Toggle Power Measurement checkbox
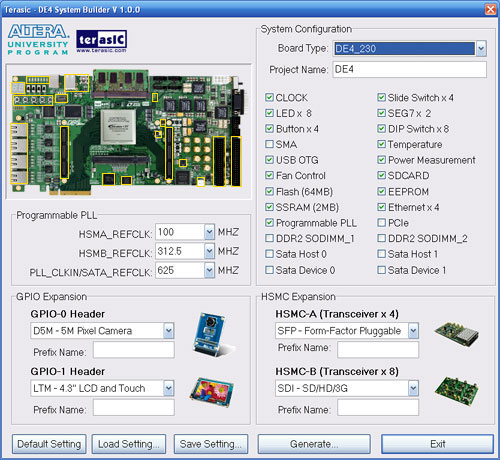500x460 pixels. (x=381, y=160)
